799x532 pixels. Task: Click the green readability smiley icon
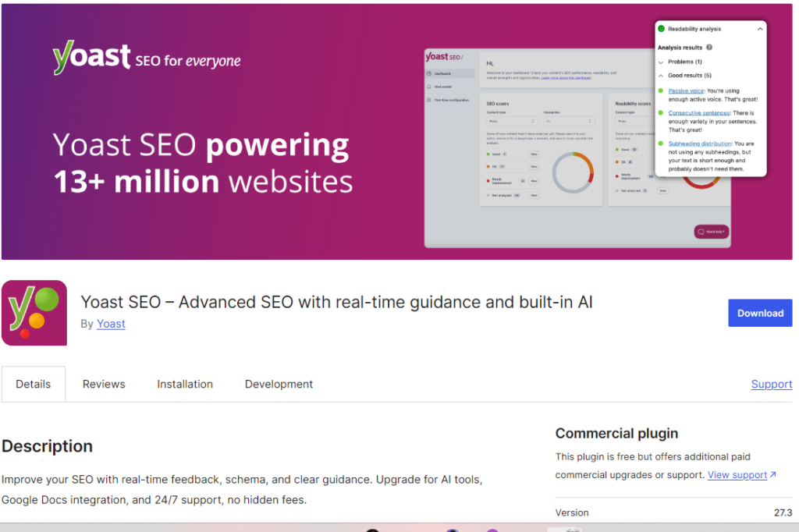(x=661, y=29)
